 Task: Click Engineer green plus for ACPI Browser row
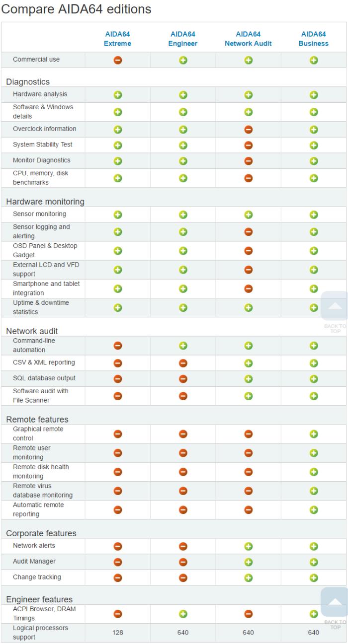tap(183, 614)
